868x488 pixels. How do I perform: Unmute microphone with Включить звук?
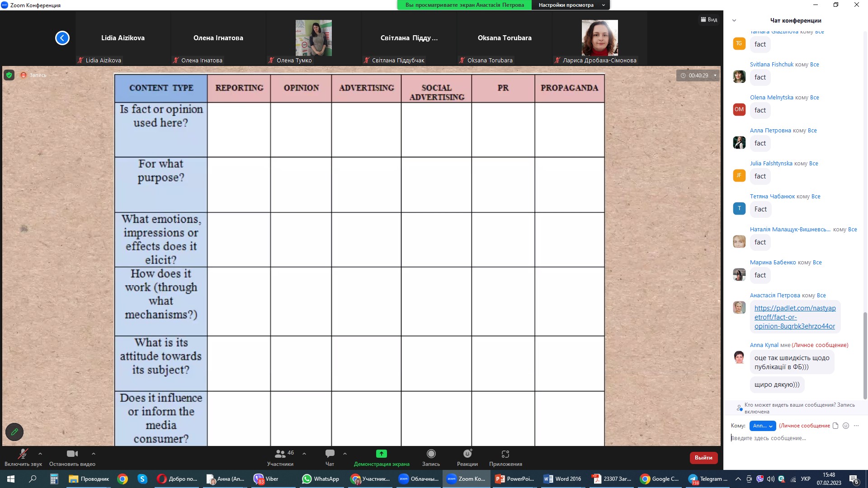tap(23, 454)
